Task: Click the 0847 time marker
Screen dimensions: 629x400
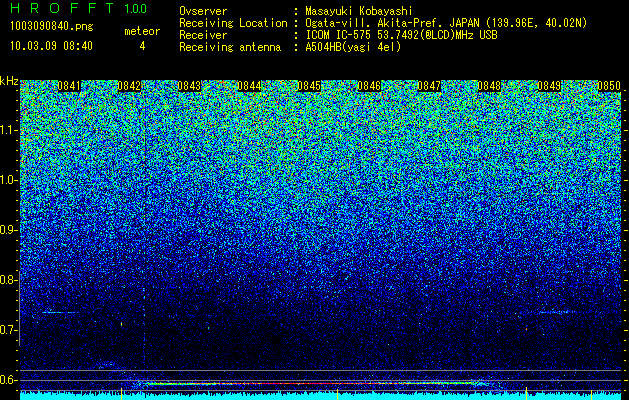Action: (429, 86)
